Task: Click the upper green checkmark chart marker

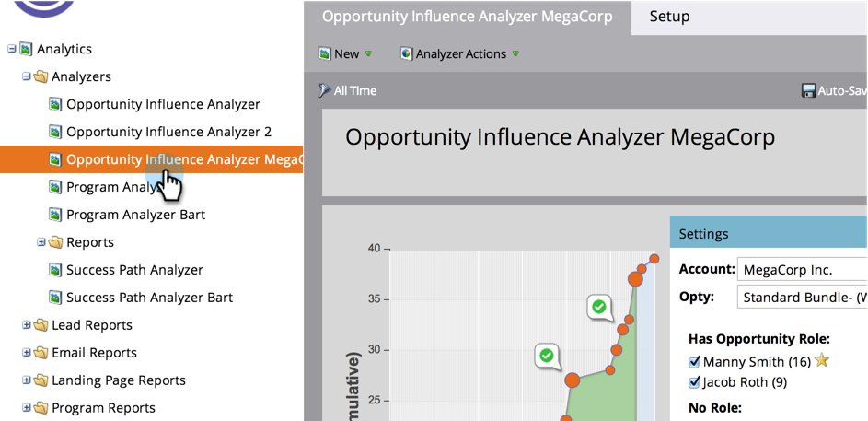Action: (599, 307)
